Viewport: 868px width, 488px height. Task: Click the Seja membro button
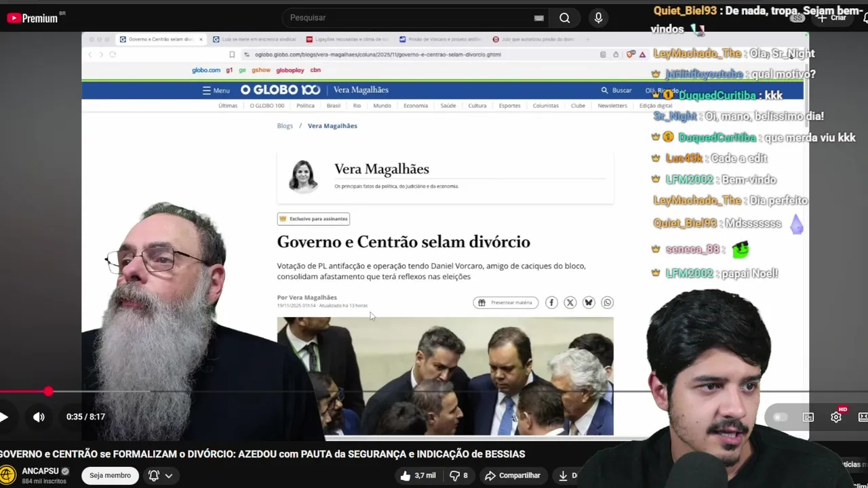pyautogui.click(x=110, y=476)
